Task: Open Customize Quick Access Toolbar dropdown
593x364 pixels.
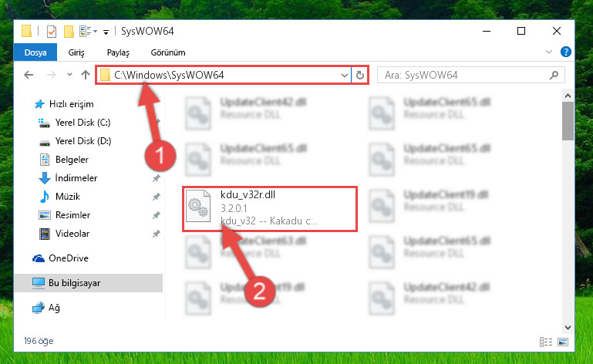Action: 106,32
